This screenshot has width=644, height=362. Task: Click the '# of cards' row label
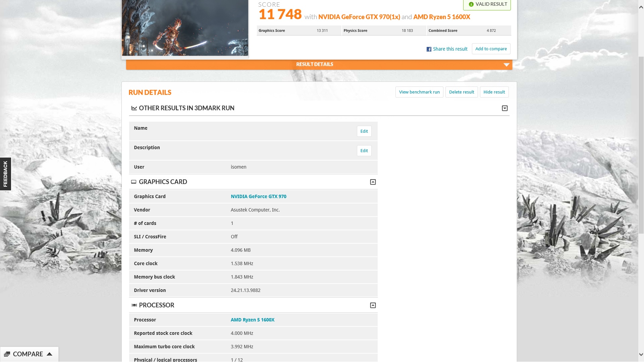pos(145,223)
